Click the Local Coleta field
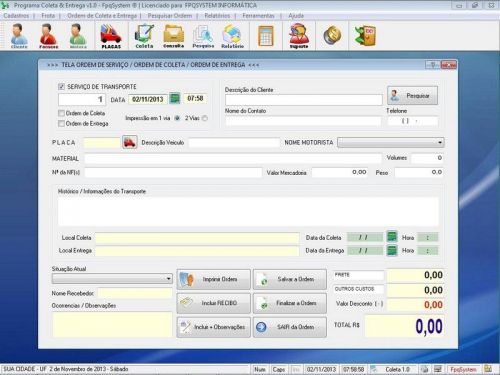Viewport: 500px width, 375px height. point(197,238)
